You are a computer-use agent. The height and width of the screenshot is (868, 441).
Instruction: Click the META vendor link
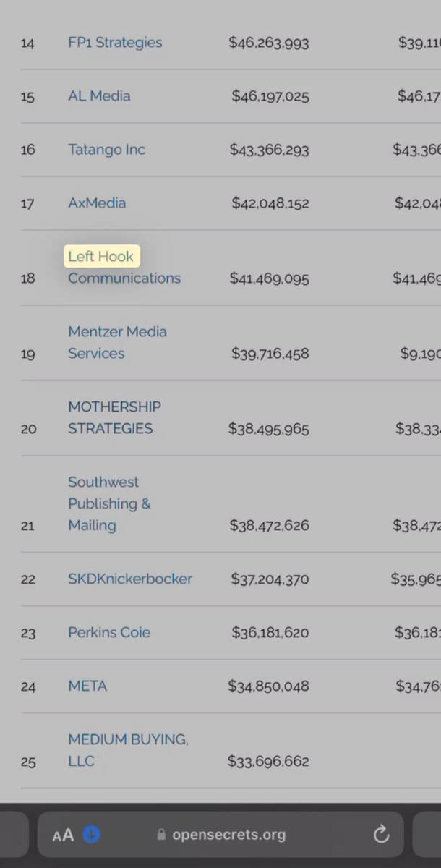pos(87,686)
